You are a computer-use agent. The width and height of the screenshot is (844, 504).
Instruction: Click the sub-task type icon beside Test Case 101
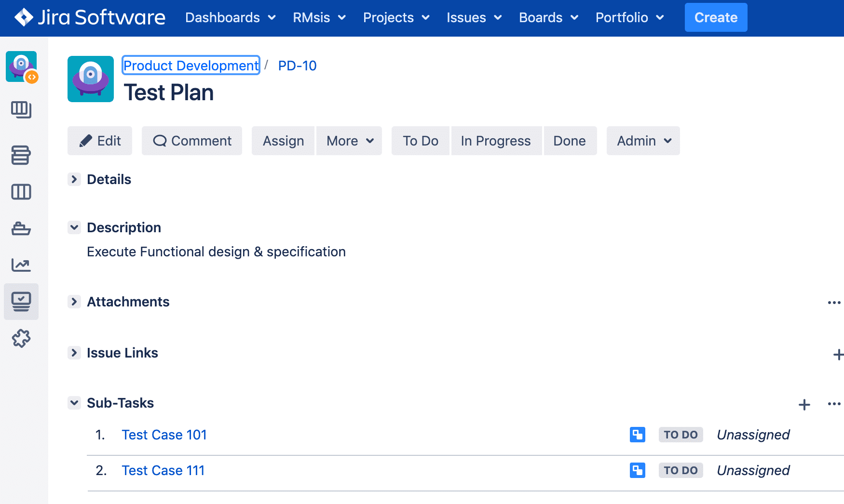click(637, 434)
